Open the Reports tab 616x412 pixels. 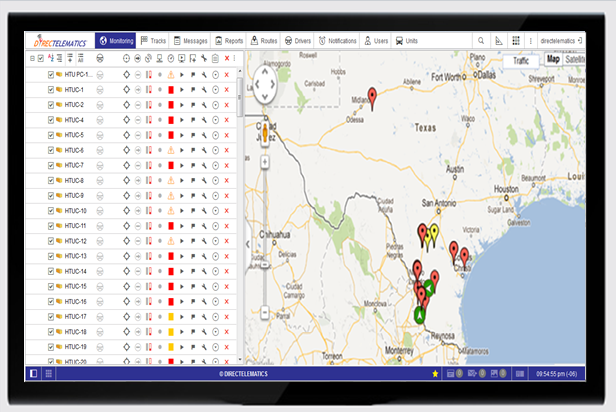tap(228, 41)
